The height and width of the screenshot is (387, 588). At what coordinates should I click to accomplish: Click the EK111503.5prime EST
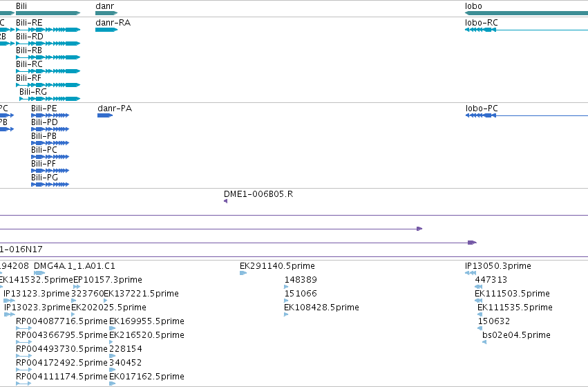click(x=479, y=301)
